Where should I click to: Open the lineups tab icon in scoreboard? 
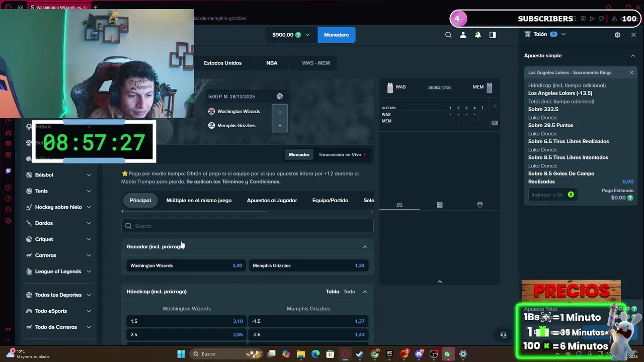point(399,205)
